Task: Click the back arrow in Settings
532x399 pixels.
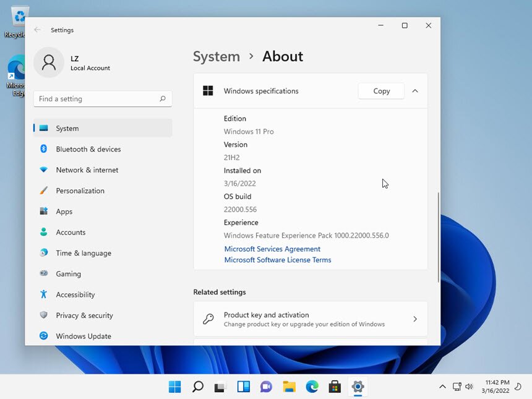Action: click(37, 30)
